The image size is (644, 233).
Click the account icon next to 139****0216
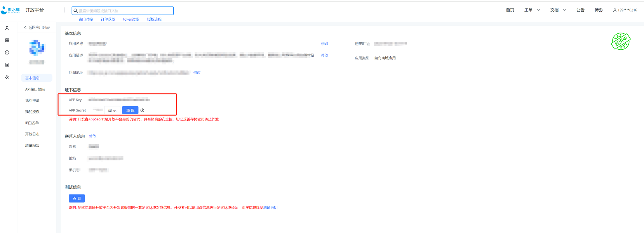(615, 10)
